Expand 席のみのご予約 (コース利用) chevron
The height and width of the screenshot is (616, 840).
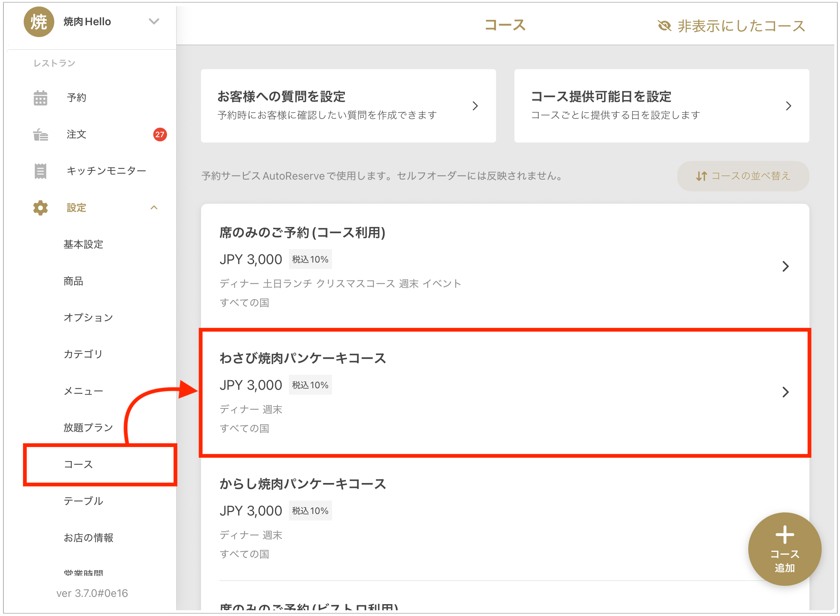[785, 266]
